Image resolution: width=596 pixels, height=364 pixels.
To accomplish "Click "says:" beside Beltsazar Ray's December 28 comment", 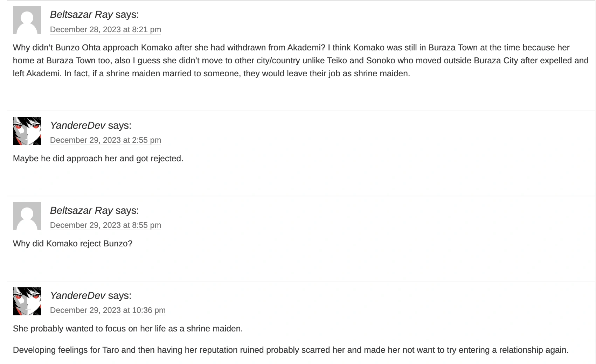I will pos(127,15).
